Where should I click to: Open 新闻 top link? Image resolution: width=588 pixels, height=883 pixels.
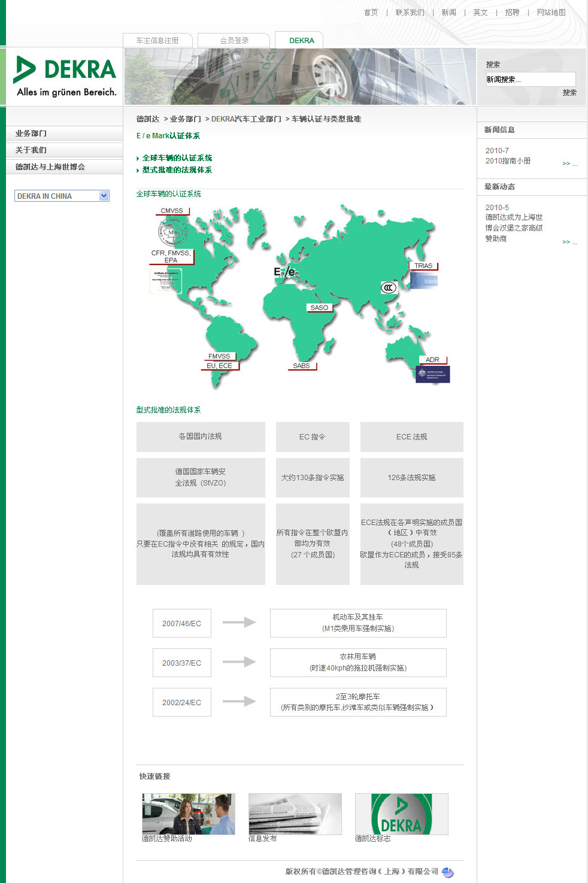449,13
